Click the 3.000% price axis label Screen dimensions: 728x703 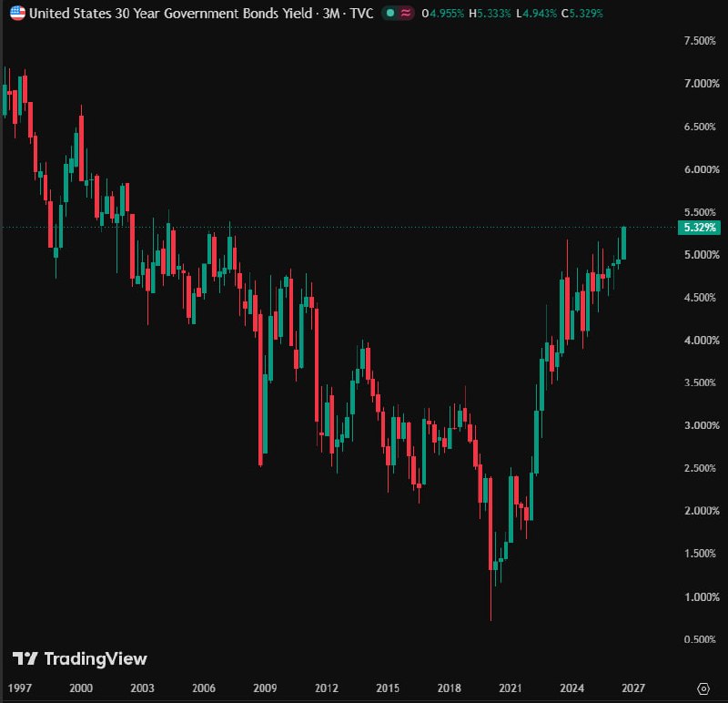click(702, 425)
